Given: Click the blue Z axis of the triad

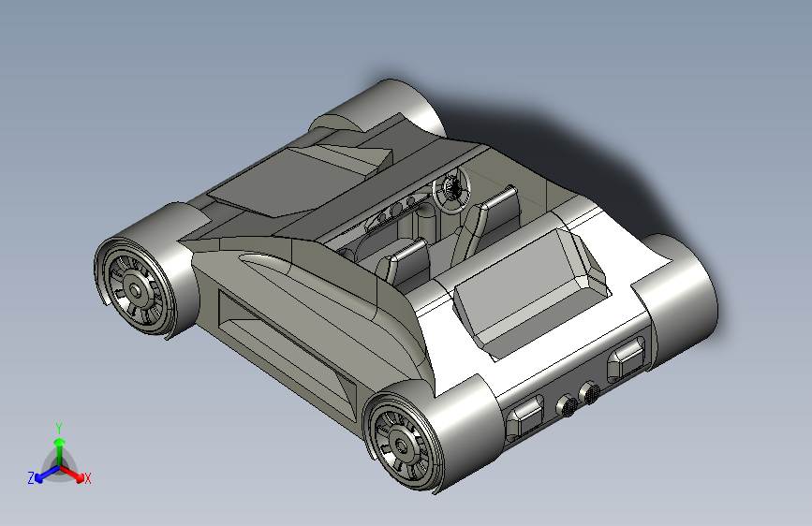Looking at the screenshot, I should click(48, 474).
